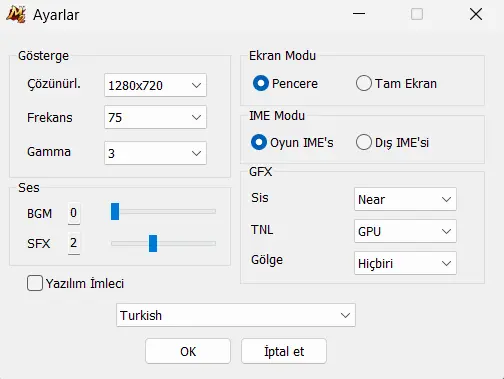
Task: Click the Gölge label
Action: [267, 260]
